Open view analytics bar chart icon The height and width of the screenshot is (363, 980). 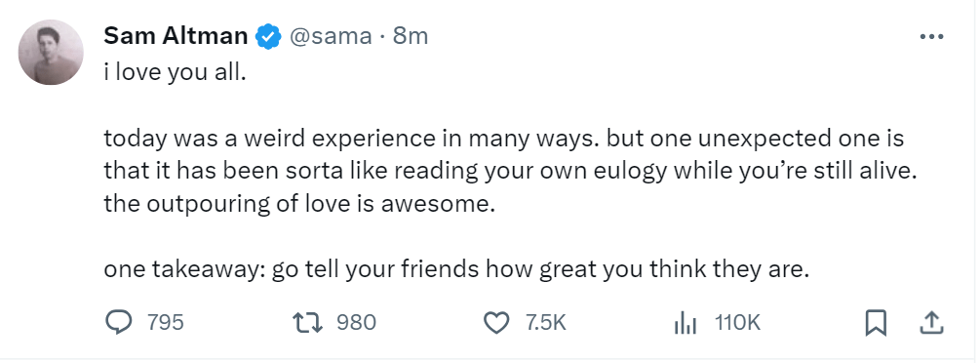tap(685, 323)
